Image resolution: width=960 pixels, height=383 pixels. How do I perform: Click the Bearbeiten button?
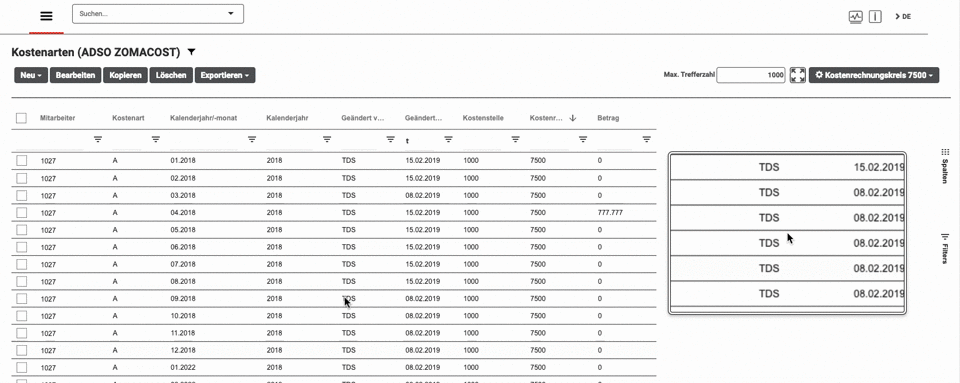click(75, 75)
